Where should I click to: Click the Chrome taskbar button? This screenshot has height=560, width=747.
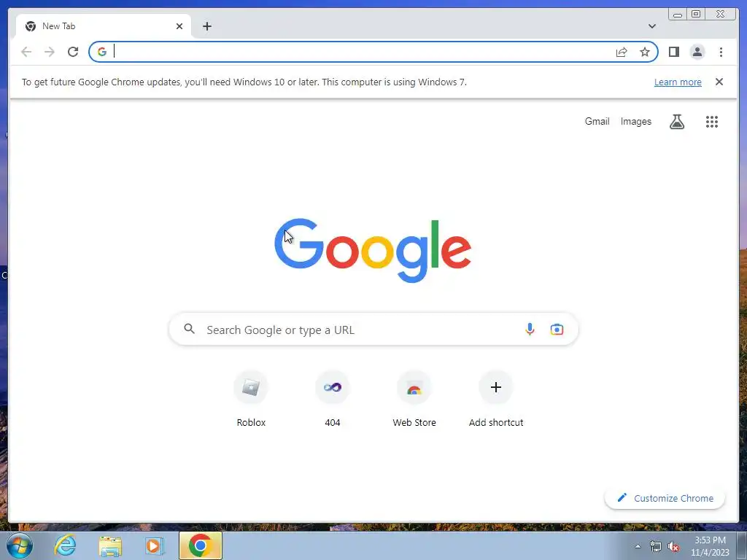pos(201,545)
